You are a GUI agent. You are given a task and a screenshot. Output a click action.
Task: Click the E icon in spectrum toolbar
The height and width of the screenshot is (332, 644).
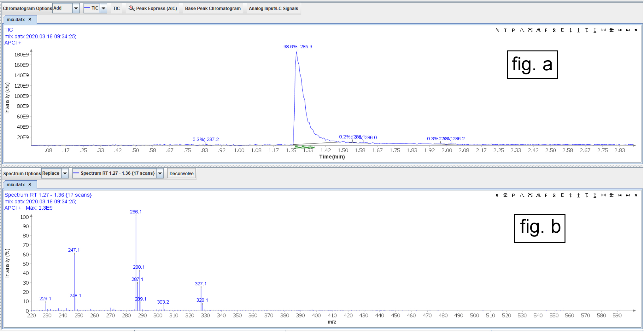click(562, 195)
